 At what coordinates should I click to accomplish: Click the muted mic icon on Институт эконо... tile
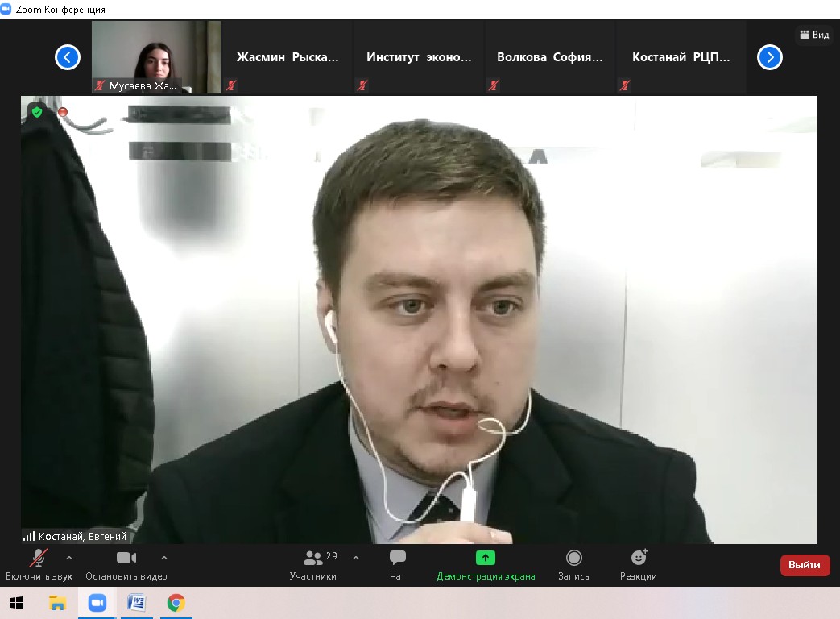coord(362,85)
